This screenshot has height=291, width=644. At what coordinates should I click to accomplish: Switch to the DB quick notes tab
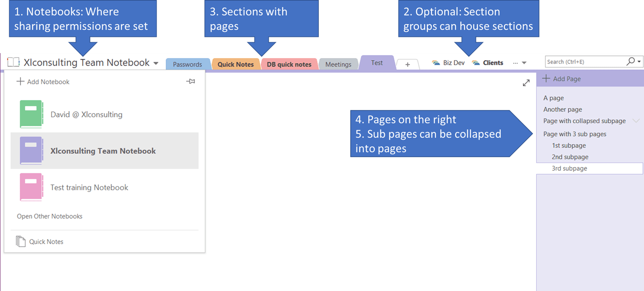coord(289,64)
